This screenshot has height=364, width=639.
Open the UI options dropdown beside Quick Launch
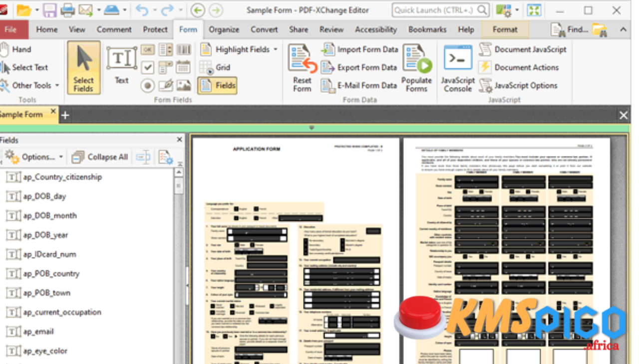[x=517, y=10]
